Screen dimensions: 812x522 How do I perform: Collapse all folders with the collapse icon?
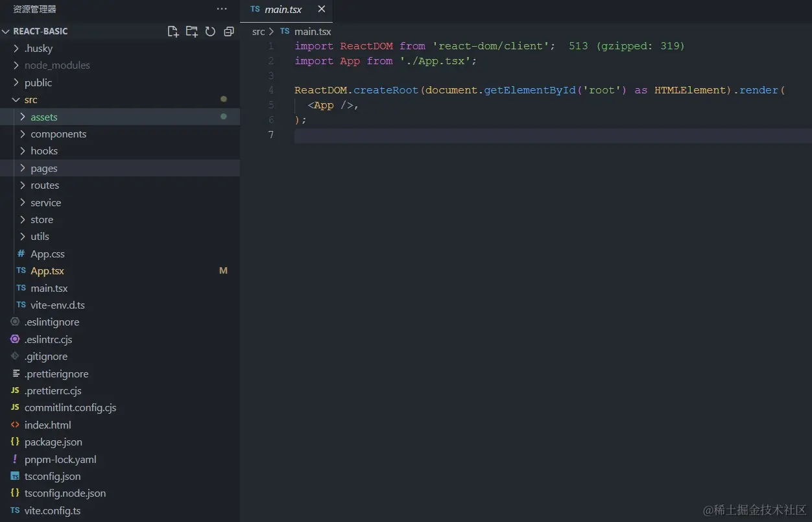[x=228, y=31]
